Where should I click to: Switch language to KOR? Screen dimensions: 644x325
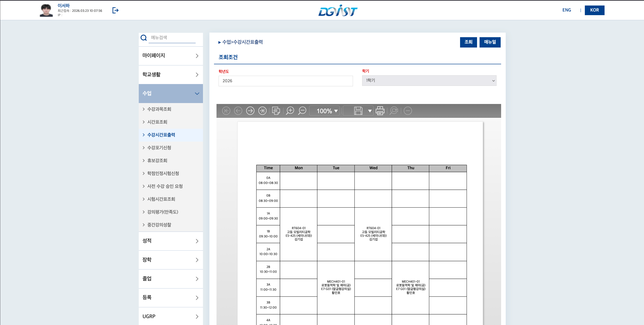594,10
